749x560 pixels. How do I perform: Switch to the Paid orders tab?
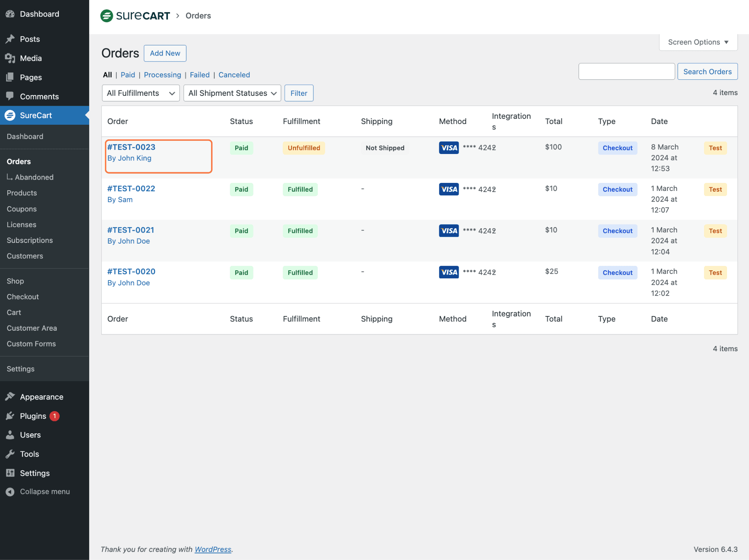pyautogui.click(x=128, y=75)
